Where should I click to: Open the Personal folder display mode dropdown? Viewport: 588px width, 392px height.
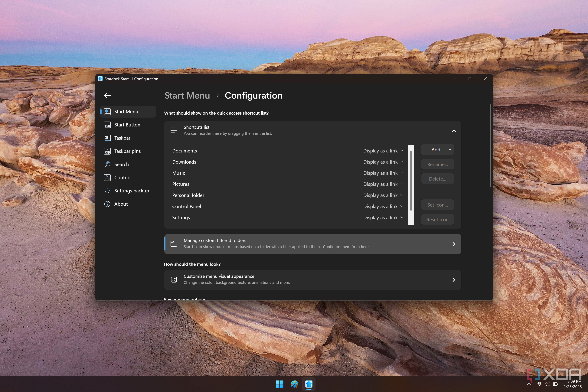pos(383,195)
